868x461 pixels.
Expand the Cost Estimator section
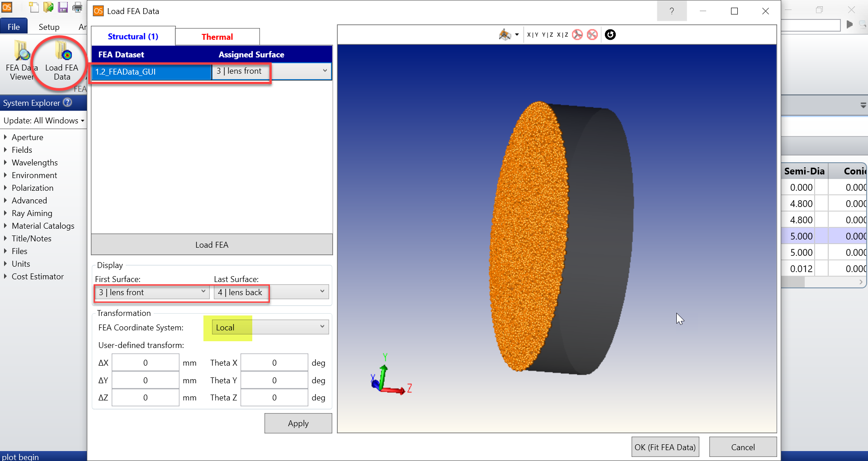(5, 276)
